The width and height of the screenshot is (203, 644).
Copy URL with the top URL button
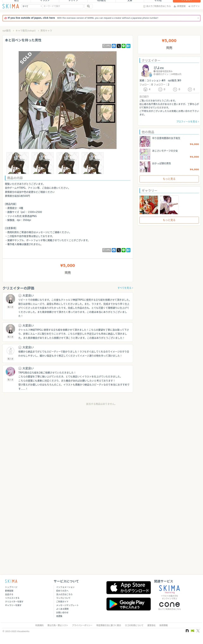click(107, 46)
